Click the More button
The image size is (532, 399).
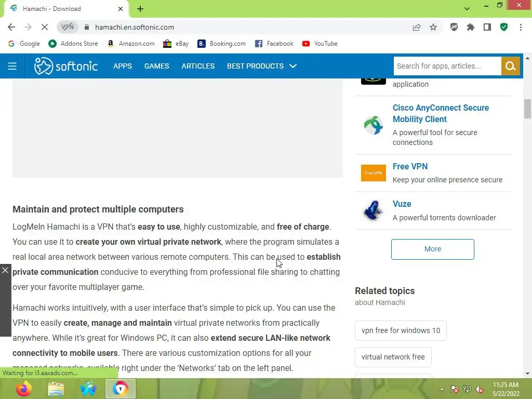(433, 249)
